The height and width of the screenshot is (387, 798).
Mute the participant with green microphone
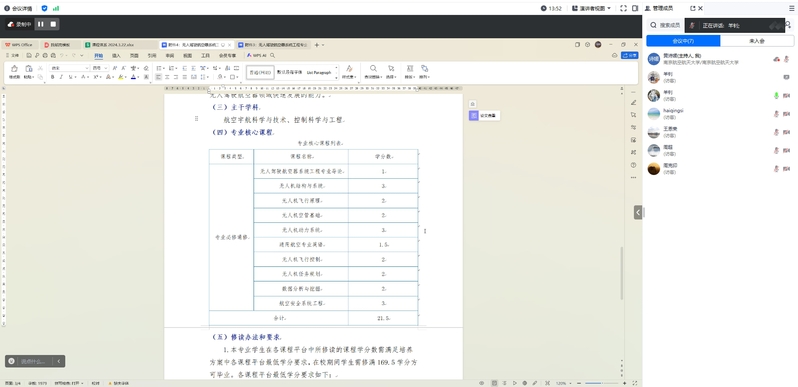(x=776, y=95)
